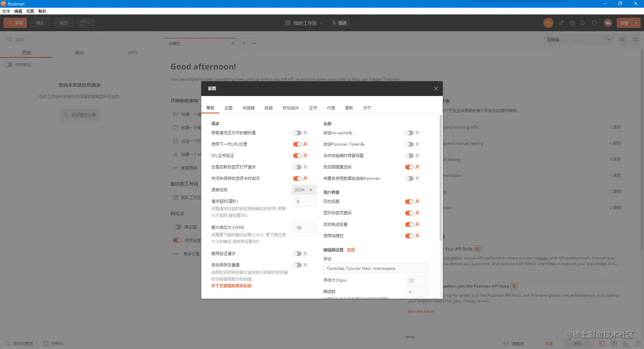Enable 发送Postman Token头 switch
This screenshot has width=644, height=349.
[x=409, y=144]
